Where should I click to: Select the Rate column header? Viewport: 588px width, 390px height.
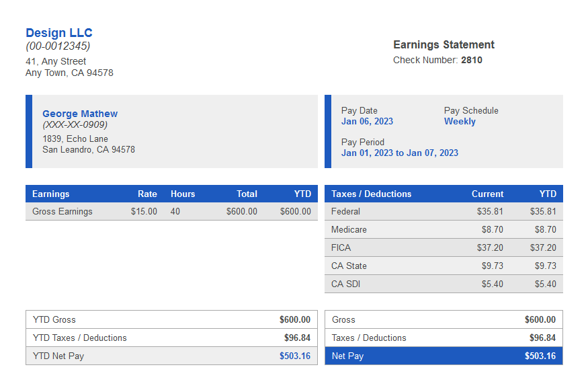tap(147, 194)
